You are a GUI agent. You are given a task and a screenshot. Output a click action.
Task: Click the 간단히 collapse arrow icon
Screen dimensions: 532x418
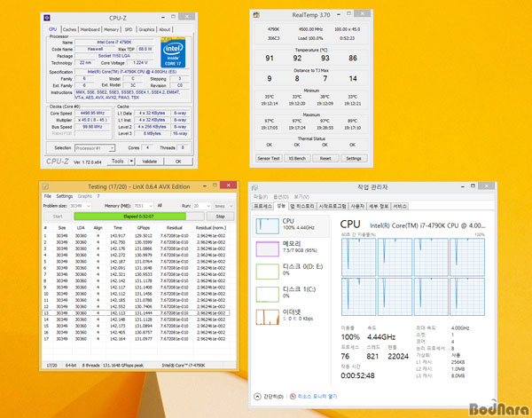257,397
